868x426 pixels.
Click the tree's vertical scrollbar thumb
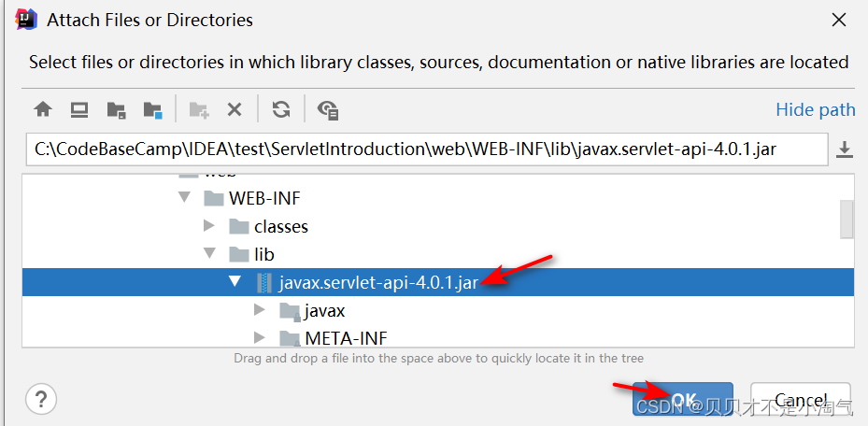pos(847,219)
